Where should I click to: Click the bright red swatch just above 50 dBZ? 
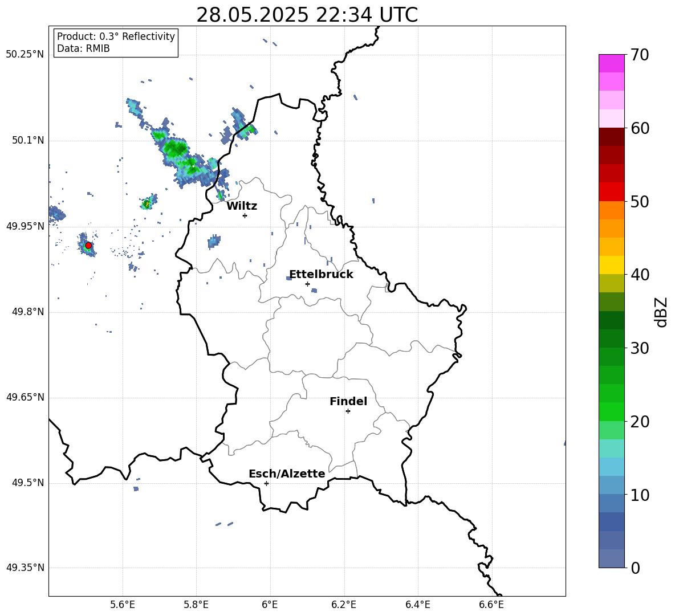(611, 192)
